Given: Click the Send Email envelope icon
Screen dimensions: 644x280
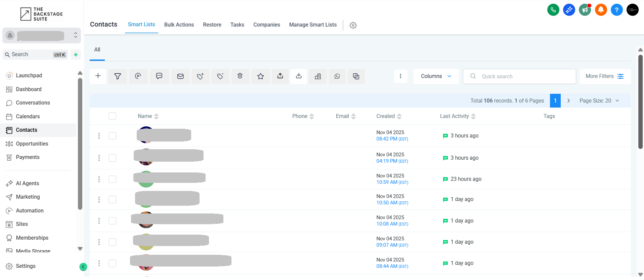Looking at the screenshot, I should pos(180,76).
